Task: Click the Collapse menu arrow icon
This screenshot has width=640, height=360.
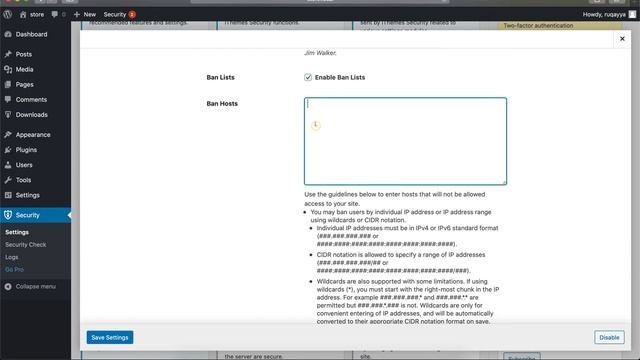Action: click(x=8, y=287)
